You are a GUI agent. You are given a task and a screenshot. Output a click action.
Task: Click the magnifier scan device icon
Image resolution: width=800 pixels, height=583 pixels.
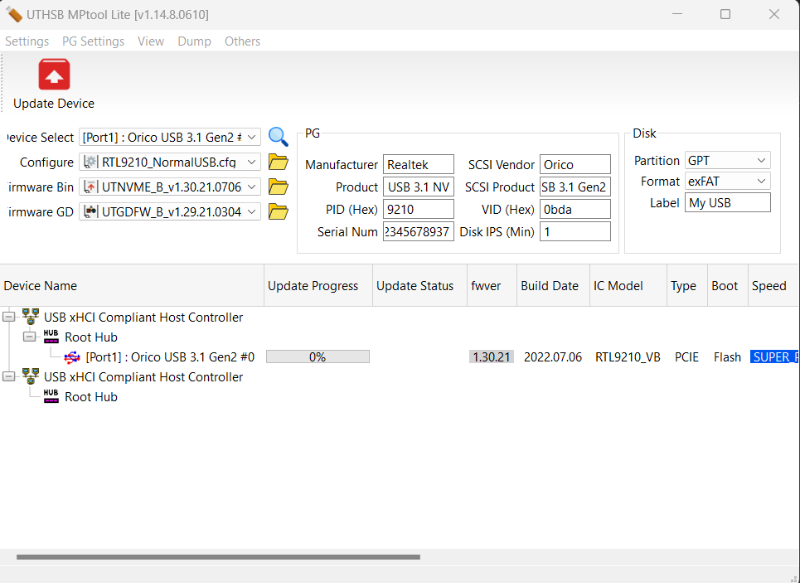pyautogui.click(x=278, y=137)
